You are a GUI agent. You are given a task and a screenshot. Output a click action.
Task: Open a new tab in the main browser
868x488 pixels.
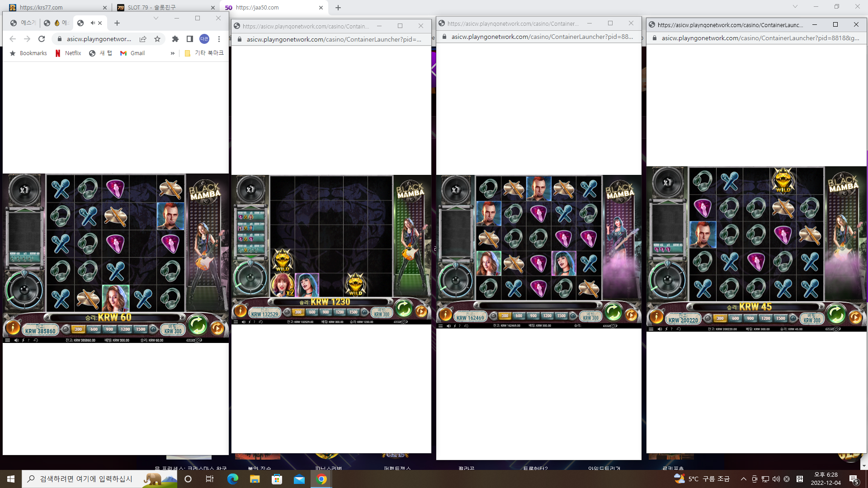[x=338, y=8]
